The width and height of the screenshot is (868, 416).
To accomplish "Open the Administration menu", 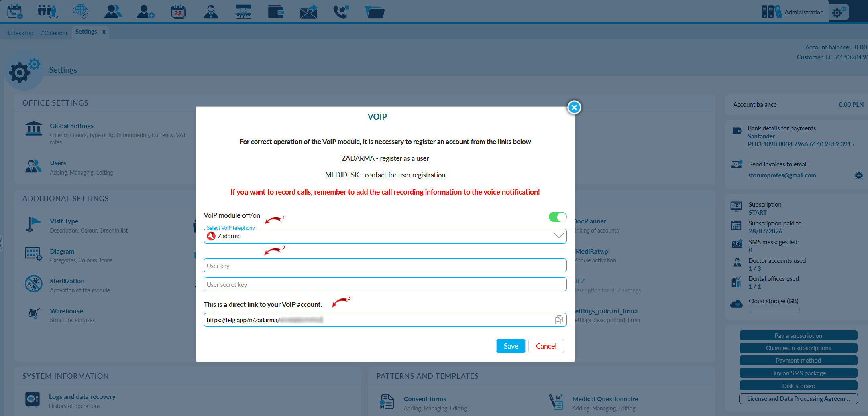I will [793, 12].
